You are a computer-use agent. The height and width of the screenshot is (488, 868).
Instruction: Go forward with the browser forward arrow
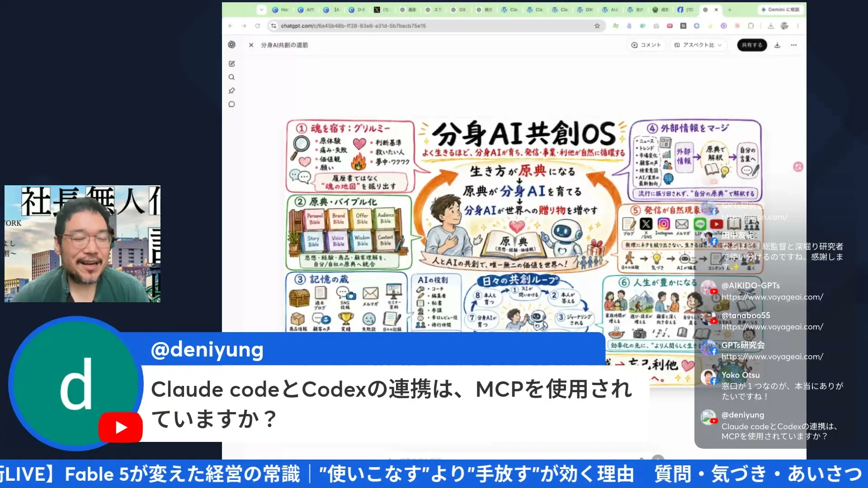(x=244, y=26)
